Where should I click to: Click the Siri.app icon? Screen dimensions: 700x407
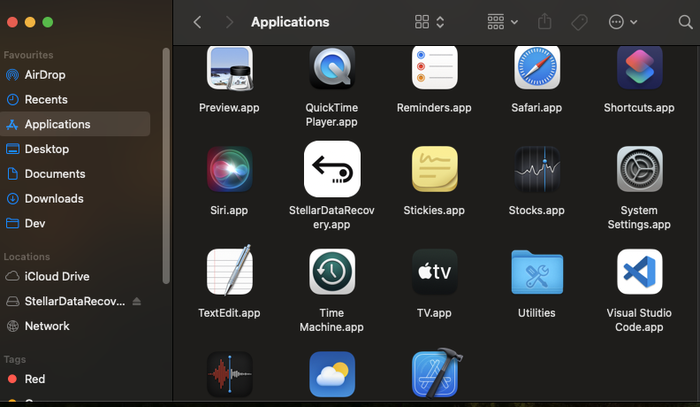click(x=229, y=169)
